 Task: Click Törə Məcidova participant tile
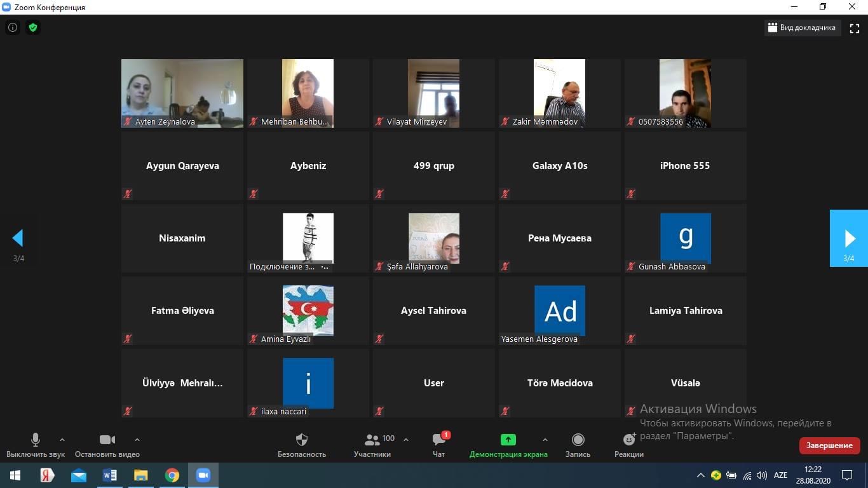560,383
